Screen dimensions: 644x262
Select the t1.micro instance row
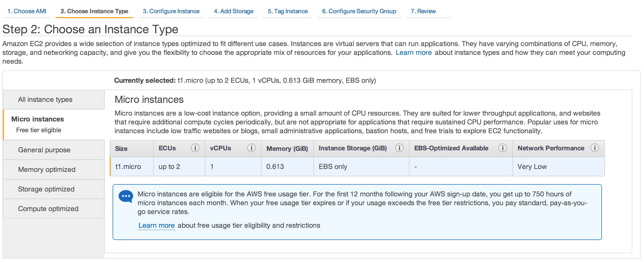357,167
